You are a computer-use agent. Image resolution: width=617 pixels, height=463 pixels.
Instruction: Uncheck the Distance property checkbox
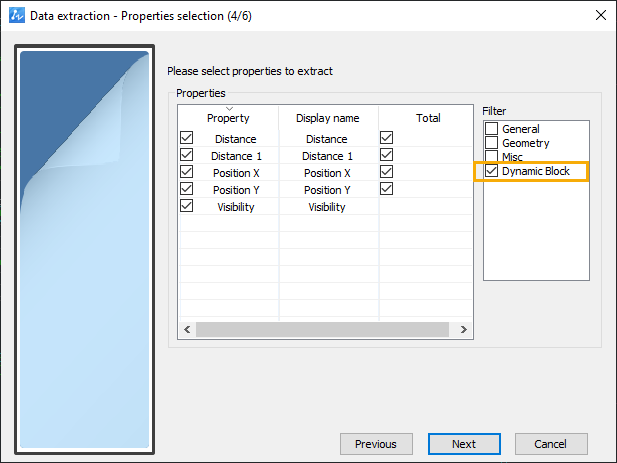(187, 138)
